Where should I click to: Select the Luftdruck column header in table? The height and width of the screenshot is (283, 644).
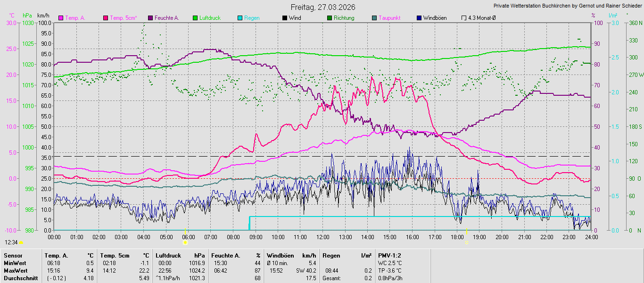click(x=168, y=256)
